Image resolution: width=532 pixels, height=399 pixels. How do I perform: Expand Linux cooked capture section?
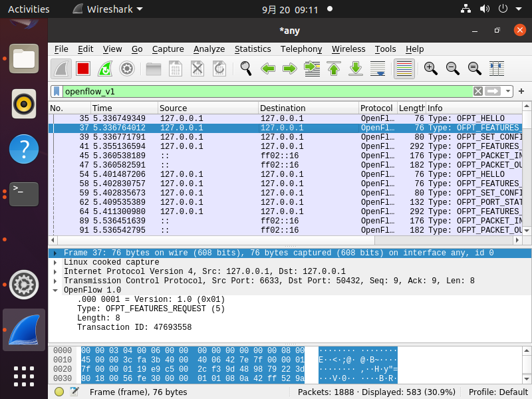(55, 262)
